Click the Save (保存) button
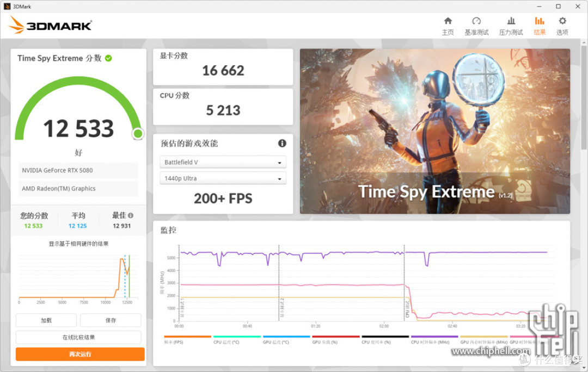588x372 pixels. (x=111, y=320)
